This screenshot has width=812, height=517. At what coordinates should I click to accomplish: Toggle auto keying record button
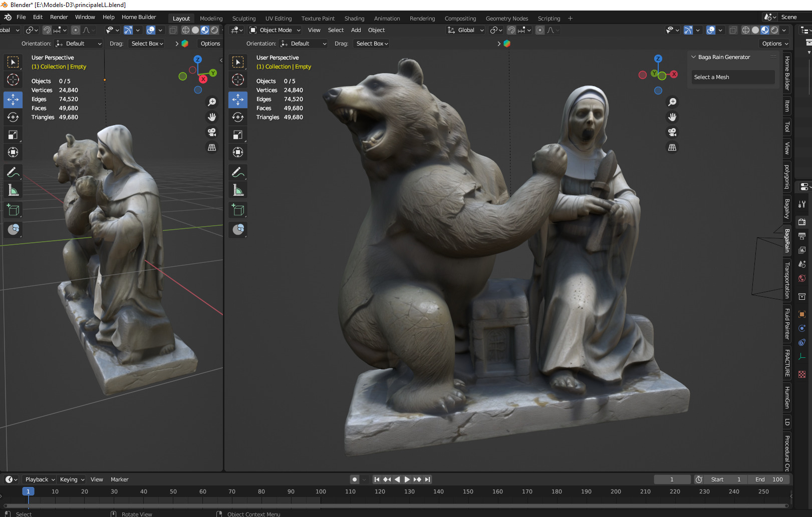(355, 479)
